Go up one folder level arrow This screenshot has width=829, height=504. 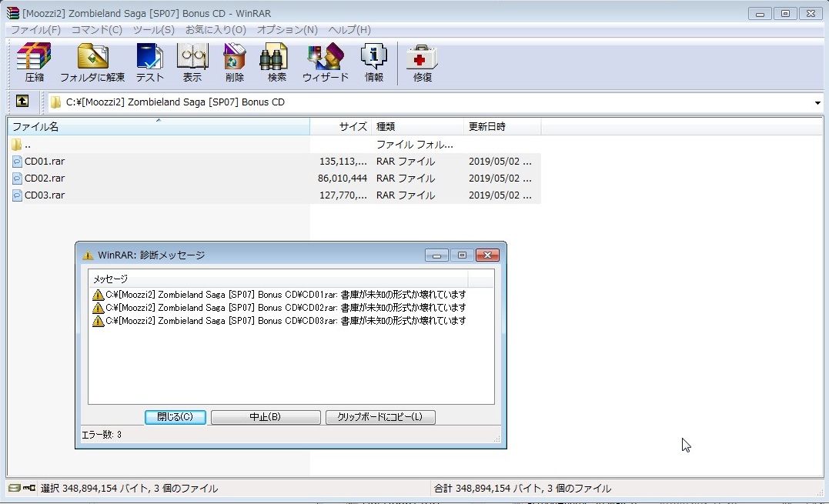pyautogui.click(x=22, y=101)
